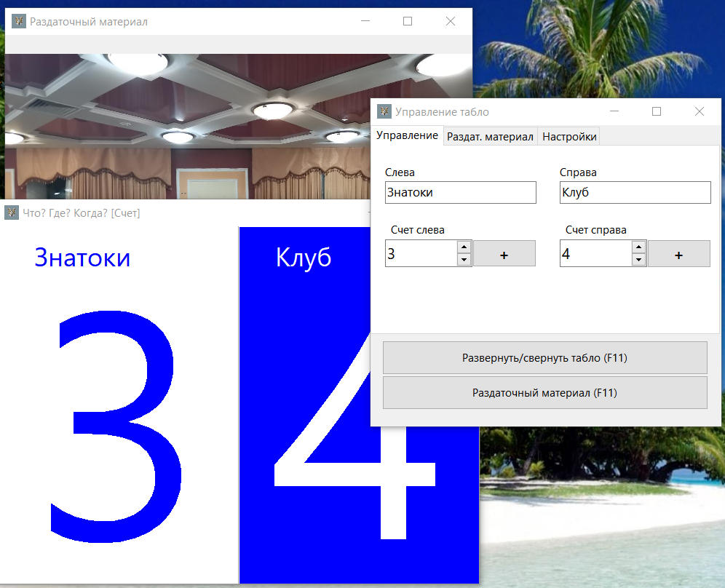Image resolution: width=725 pixels, height=588 pixels.
Task: Click the icon in Что? Где? Когда? title bar
Action: [12, 212]
